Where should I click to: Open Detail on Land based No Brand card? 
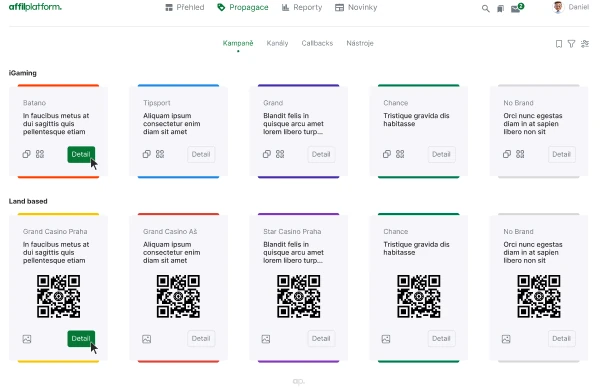562,339
